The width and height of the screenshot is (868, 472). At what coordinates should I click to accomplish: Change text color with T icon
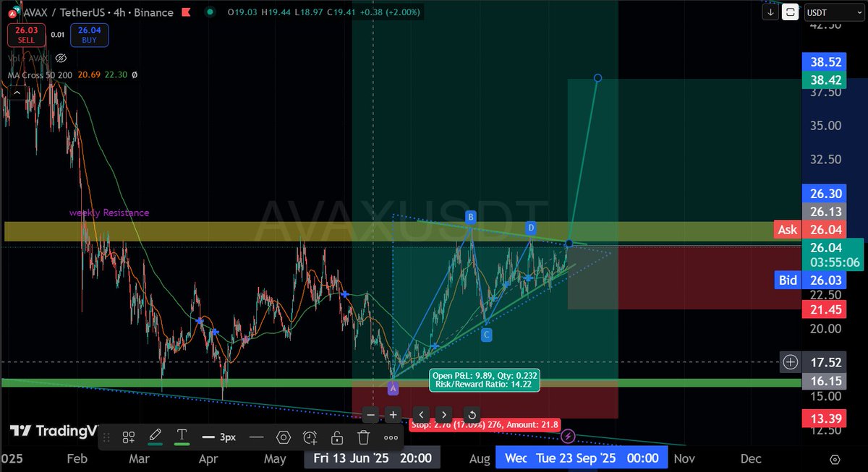coord(181,436)
